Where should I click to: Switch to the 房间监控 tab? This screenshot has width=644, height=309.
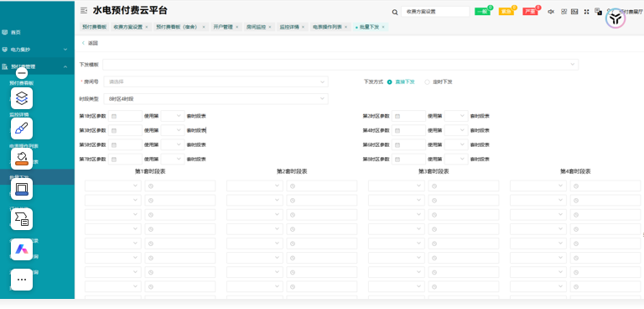[x=257, y=27]
